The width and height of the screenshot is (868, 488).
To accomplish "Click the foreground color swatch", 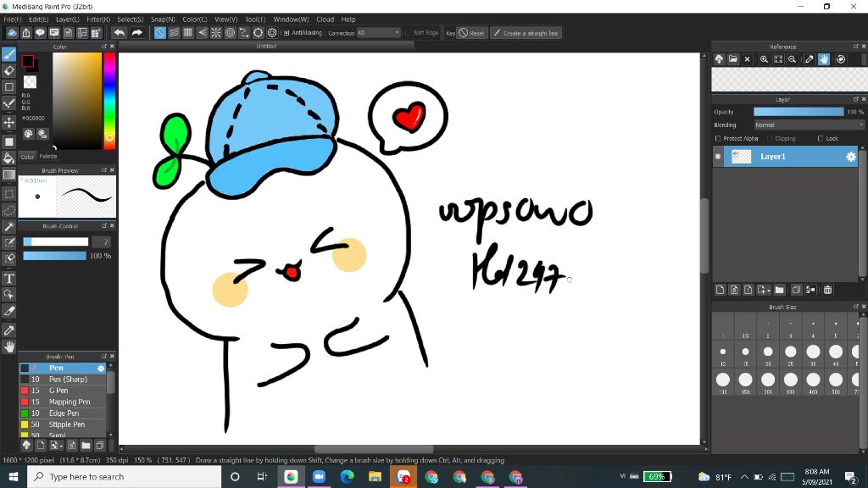I will click(x=27, y=61).
